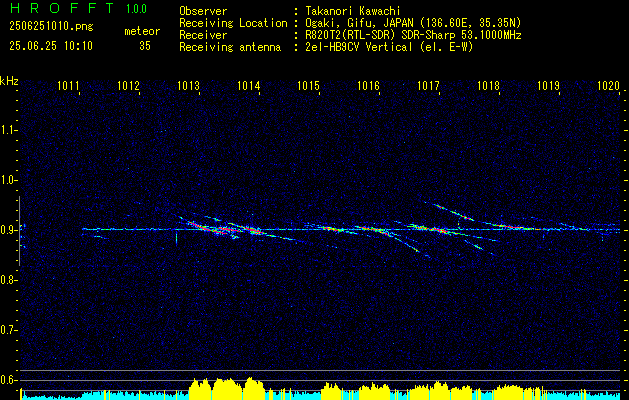629x400 pixels.
Task: Click the version number 1.0.0
Action: (x=136, y=8)
